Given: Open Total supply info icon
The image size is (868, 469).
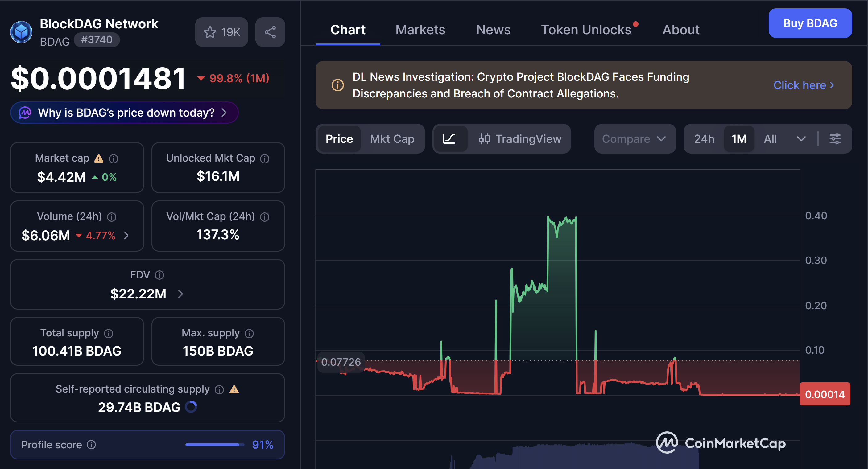Looking at the screenshot, I should tap(109, 334).
